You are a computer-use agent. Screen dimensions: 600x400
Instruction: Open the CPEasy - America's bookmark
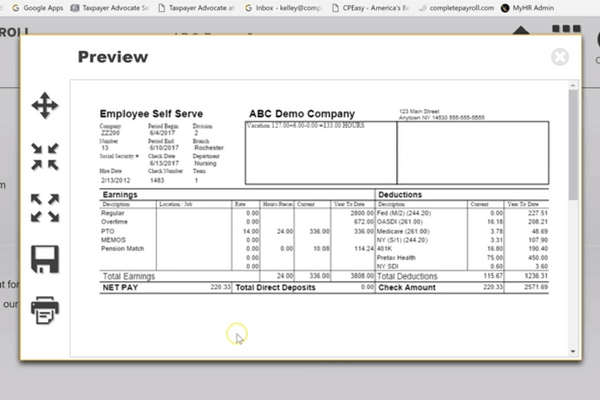370,8
